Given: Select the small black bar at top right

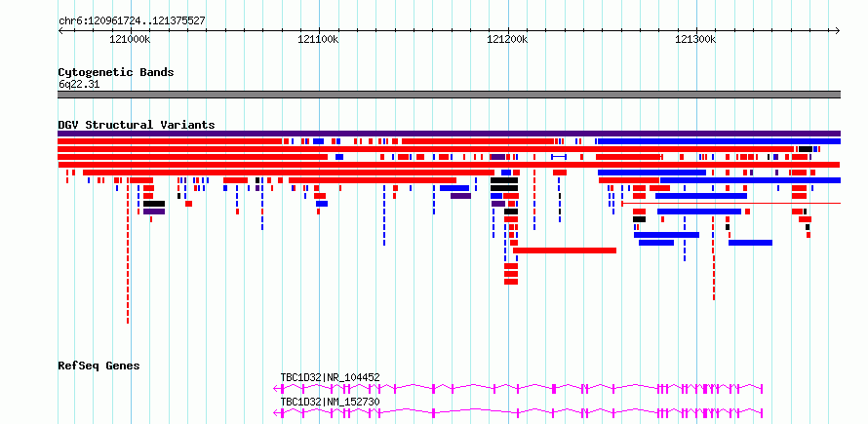Looking at the screenshot, I should coord(806,149).
